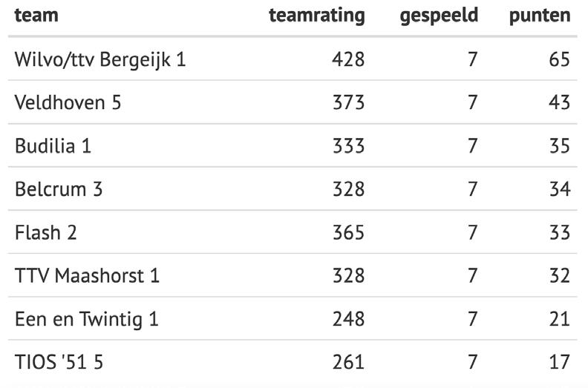
Task: Open TTV Maashorst 1 team
Action: pos(87,275)
